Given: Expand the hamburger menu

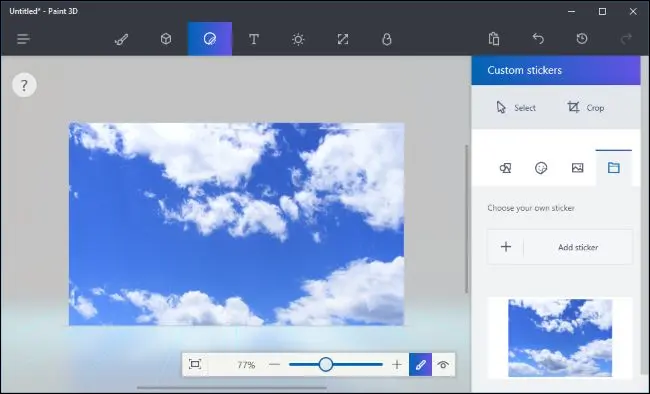Looking at the screenshot, I should point(23,39).
